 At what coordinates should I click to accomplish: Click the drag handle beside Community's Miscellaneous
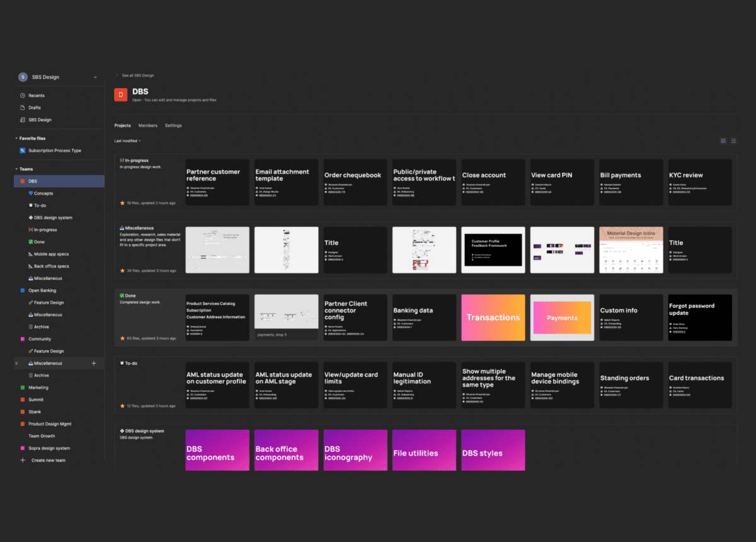[16, 364]
